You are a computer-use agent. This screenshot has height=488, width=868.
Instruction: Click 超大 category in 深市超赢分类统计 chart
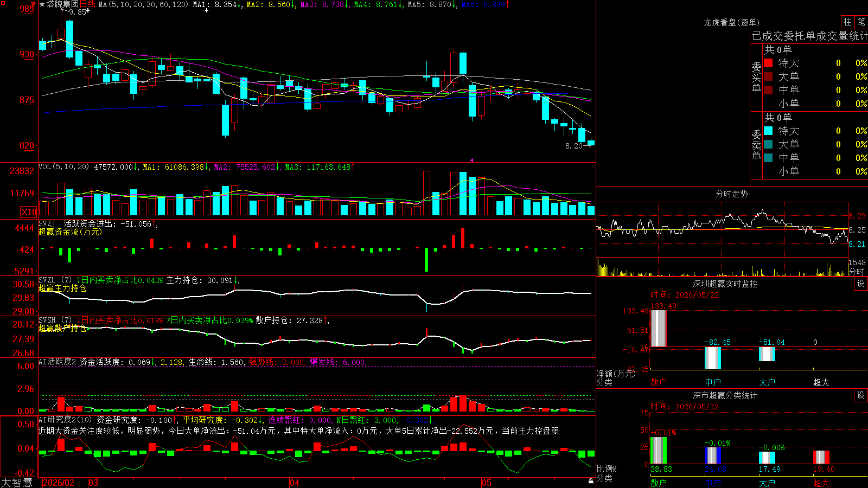pos(821,483)
